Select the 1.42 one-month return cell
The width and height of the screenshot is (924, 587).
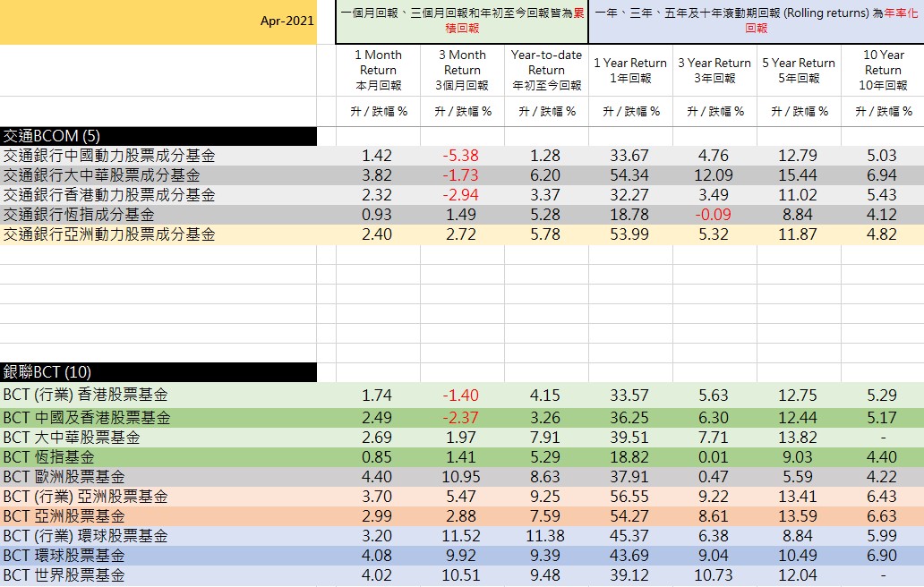(377, 156)
